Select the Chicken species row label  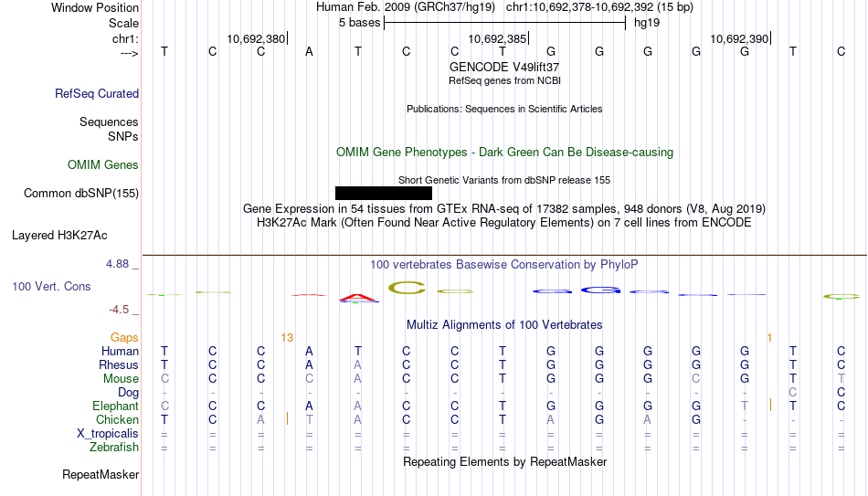pos(117,419)
